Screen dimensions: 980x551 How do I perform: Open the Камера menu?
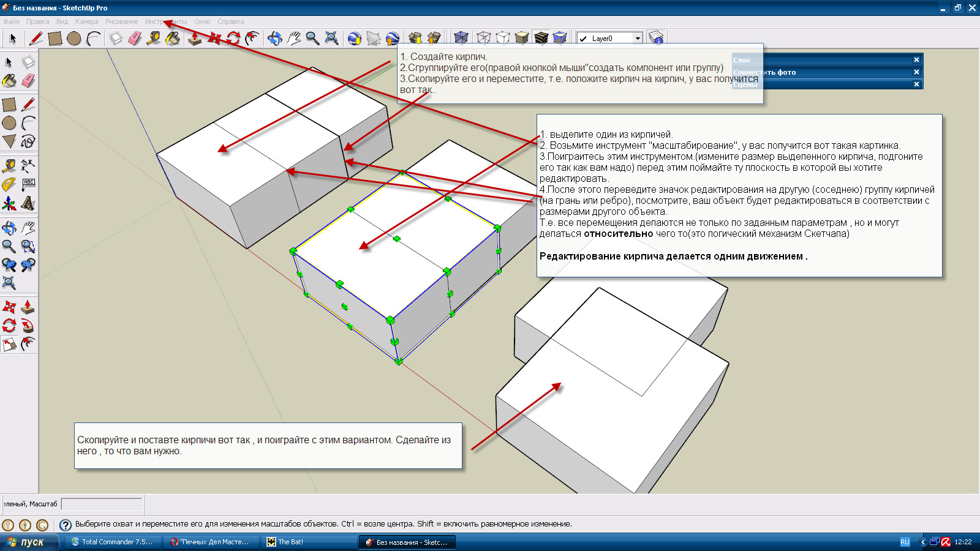(86, 21)
